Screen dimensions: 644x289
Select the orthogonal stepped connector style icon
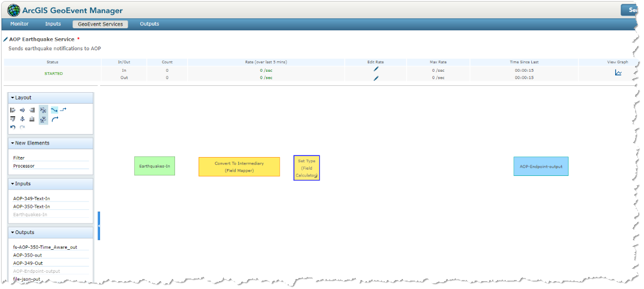[63, 109]
